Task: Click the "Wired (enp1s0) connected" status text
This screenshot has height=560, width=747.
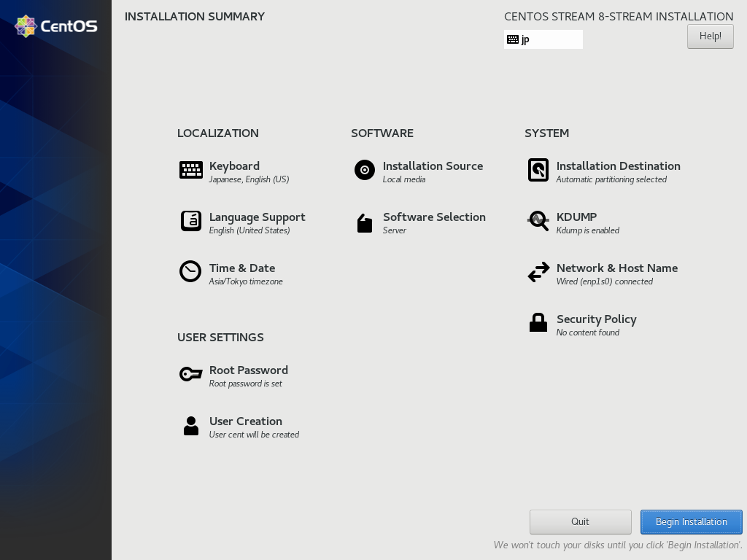Action: pos(605,281)
